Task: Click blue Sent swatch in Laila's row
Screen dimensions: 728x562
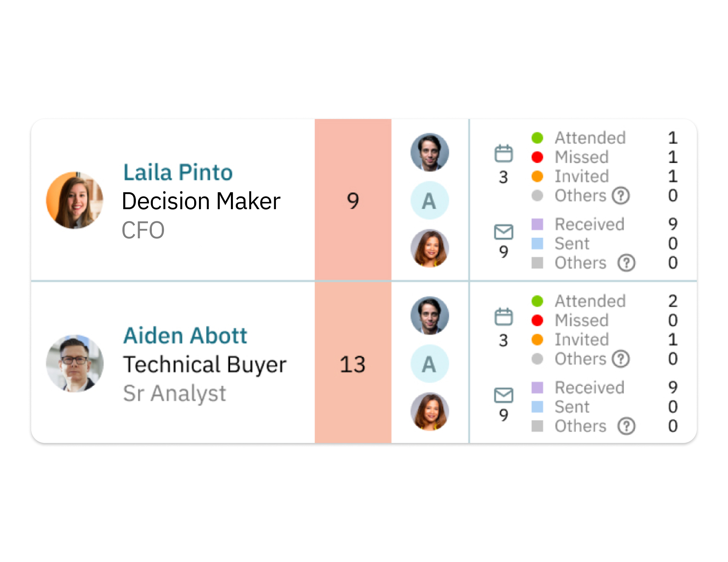Action: [537, 244]
